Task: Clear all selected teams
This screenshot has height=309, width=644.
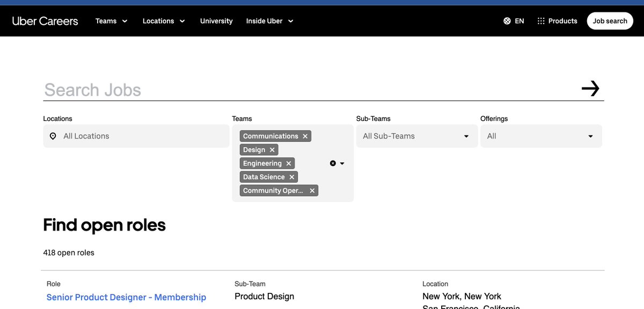Action: pos(333,163)
